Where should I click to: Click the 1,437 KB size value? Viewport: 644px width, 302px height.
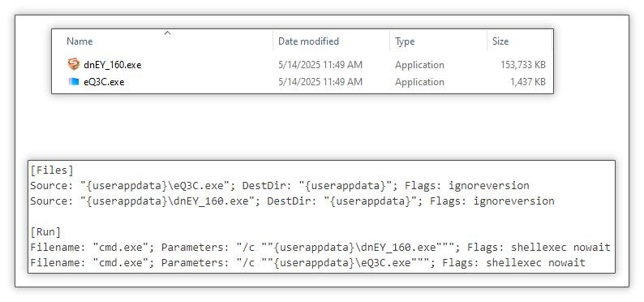tap(528, 82)
